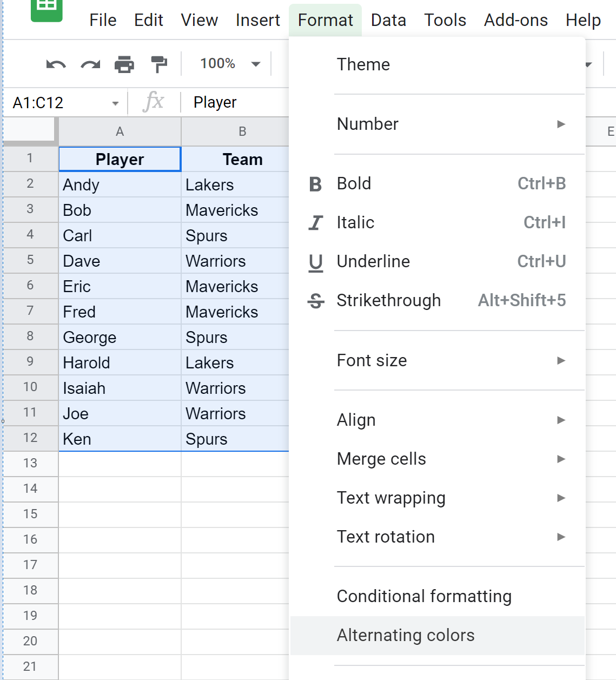Apply Underline from the Format menu
Screen dimensions: 616x680
(373, 262)
